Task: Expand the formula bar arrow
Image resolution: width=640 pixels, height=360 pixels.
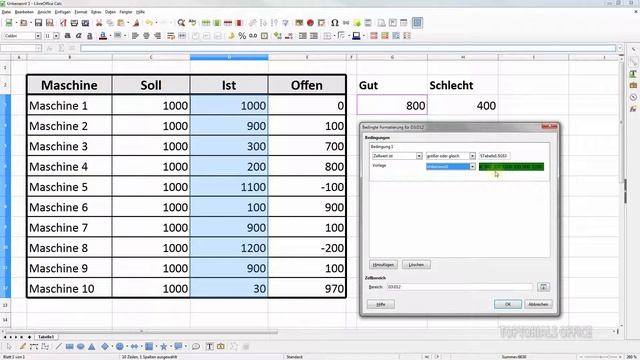Action: [x=620, y=49]
